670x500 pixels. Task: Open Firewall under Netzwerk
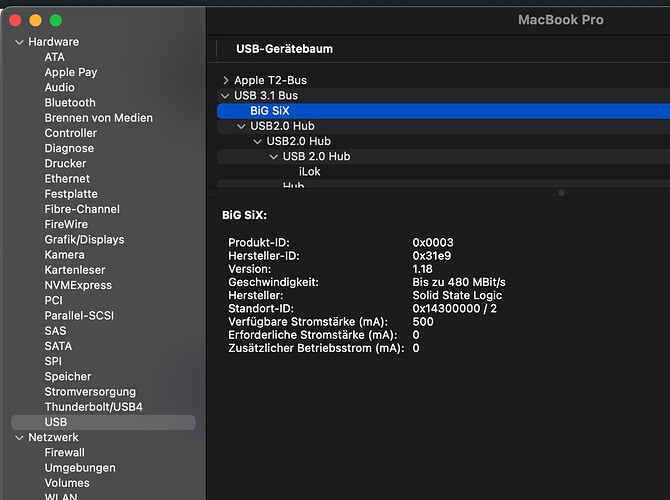coord(64,453)
